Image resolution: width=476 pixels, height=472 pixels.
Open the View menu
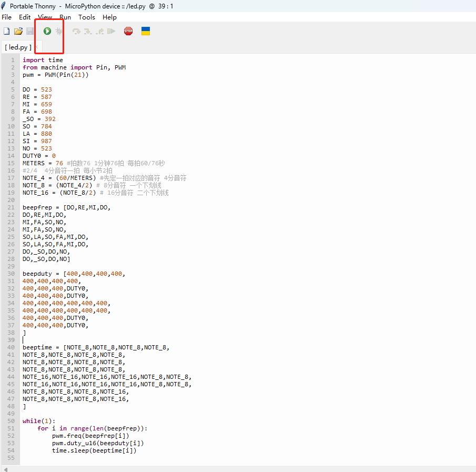(x=45, y=17)
